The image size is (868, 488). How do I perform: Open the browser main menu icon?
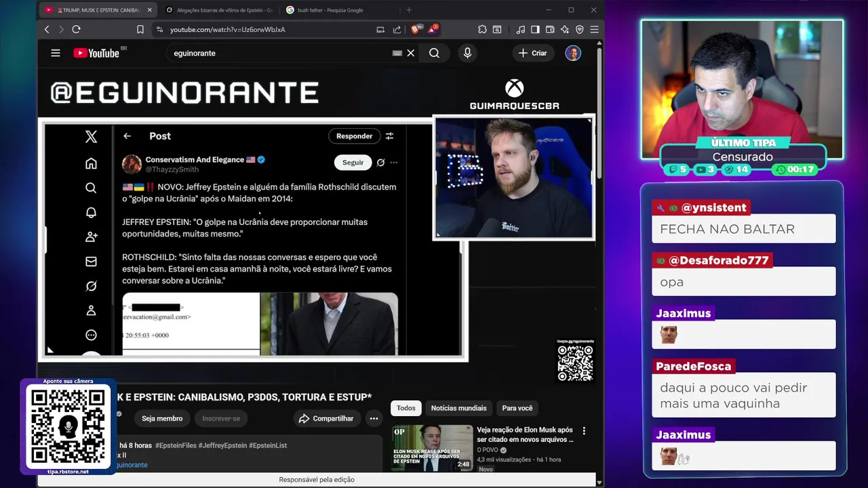click(x=594, y=29)
